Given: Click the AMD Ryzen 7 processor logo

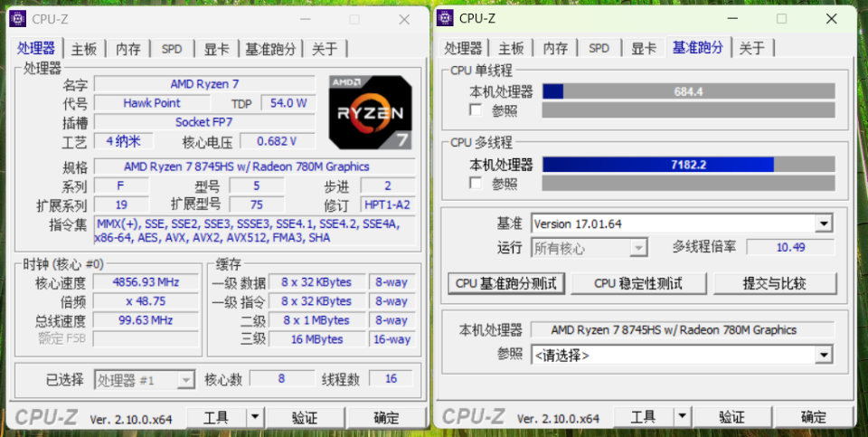Looking at the screenshot, I should click(371, 112).
